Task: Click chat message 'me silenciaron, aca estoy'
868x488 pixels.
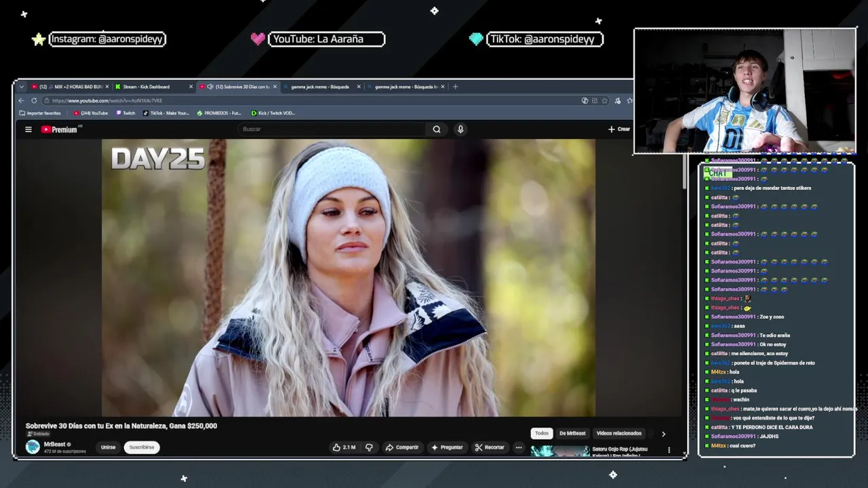Action: click(760, 353)
